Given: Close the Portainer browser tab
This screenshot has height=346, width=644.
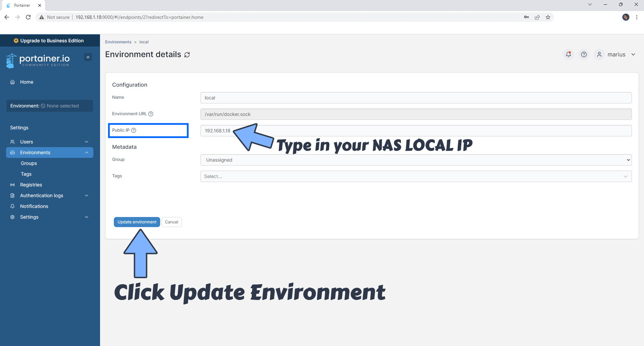Looking at the screenshot, I should pyautogui.click(x=40, y=5).
